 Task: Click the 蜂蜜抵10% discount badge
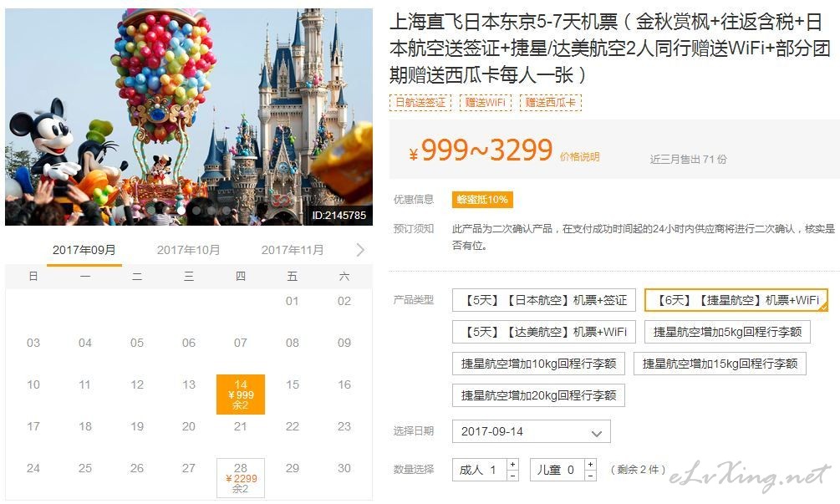click(482, 200)
